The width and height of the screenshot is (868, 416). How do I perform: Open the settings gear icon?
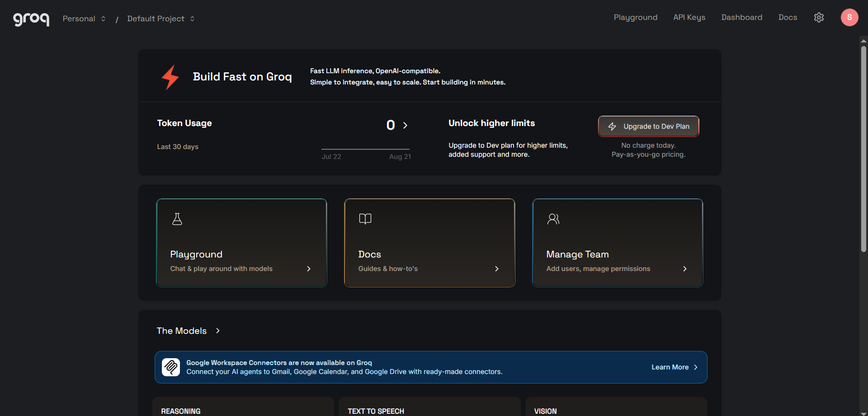819,18
